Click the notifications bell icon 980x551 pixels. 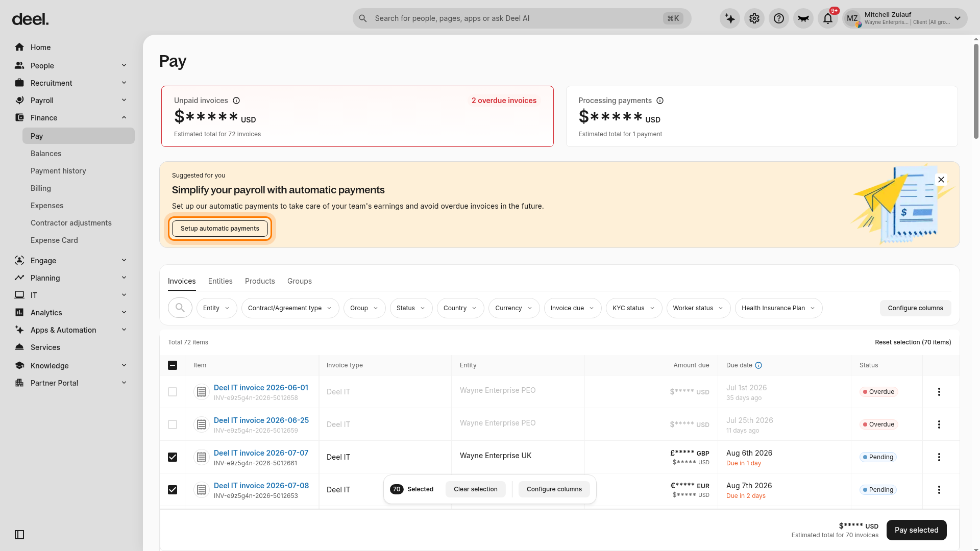[x=828, y=18]
